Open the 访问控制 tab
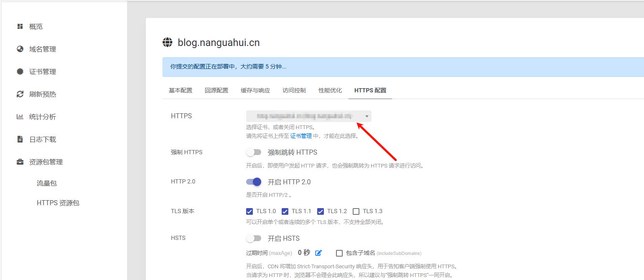Screen dimensions: 644x280 click(x=294, y=91)
